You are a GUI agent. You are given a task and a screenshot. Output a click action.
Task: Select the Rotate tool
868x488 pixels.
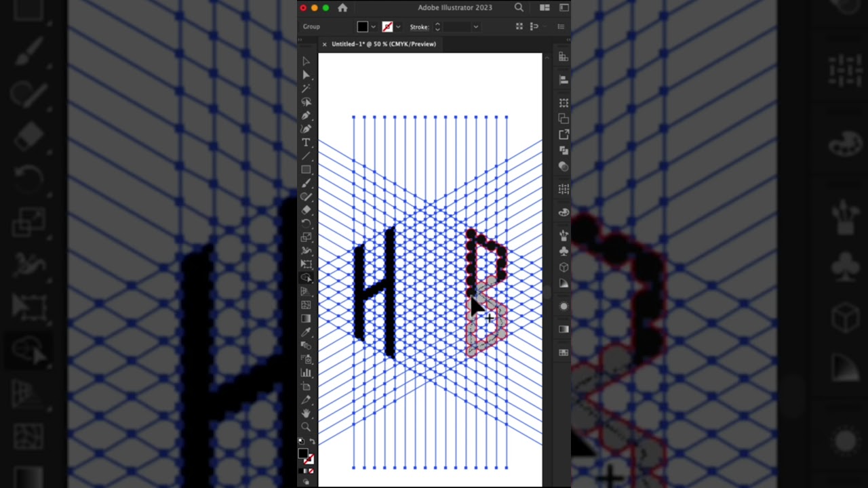306,224
